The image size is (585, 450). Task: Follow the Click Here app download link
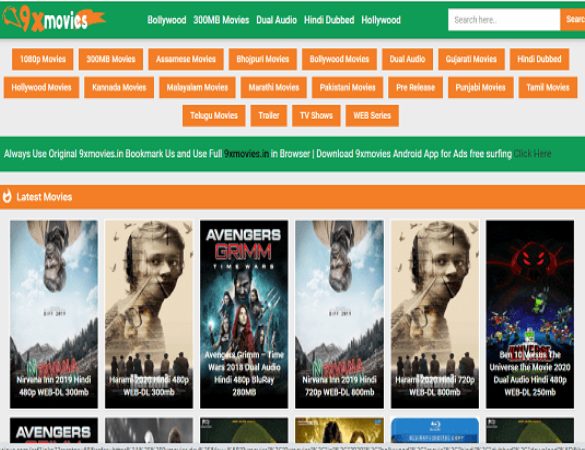(x=532, y=154)
